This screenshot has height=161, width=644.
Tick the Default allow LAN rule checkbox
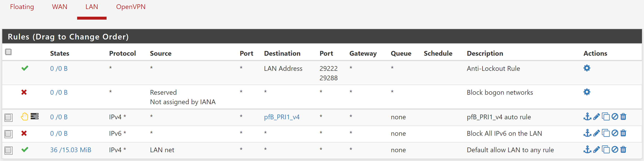pos(9,150)
